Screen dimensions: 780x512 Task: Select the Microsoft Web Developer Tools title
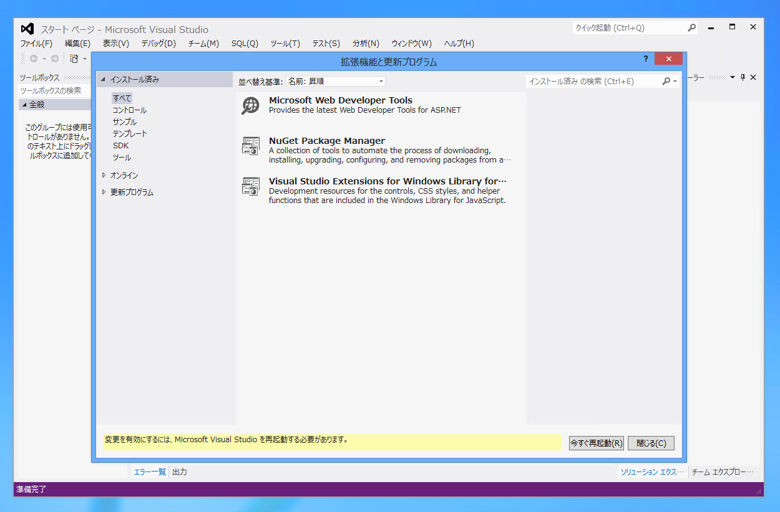tap(340, 100)
